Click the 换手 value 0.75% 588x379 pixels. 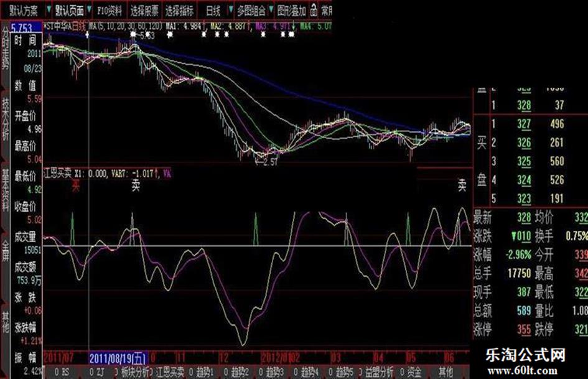(x=576, y=236)
